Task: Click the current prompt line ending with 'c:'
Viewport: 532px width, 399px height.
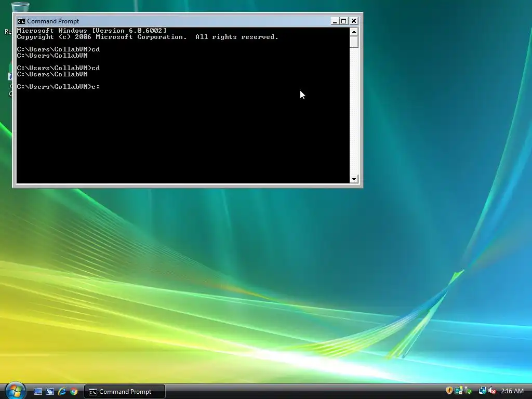Action: pos(58,87)
